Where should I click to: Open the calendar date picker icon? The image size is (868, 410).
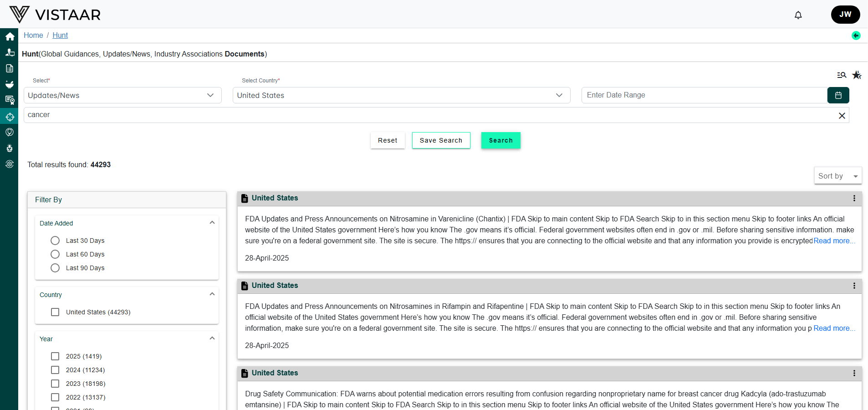click(x=838, y=95)
